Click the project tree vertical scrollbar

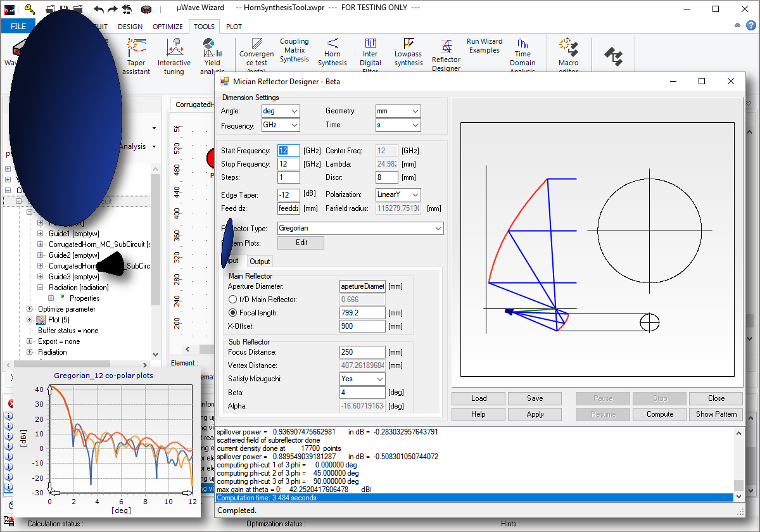pyautogui.click(x=156, y=261)
